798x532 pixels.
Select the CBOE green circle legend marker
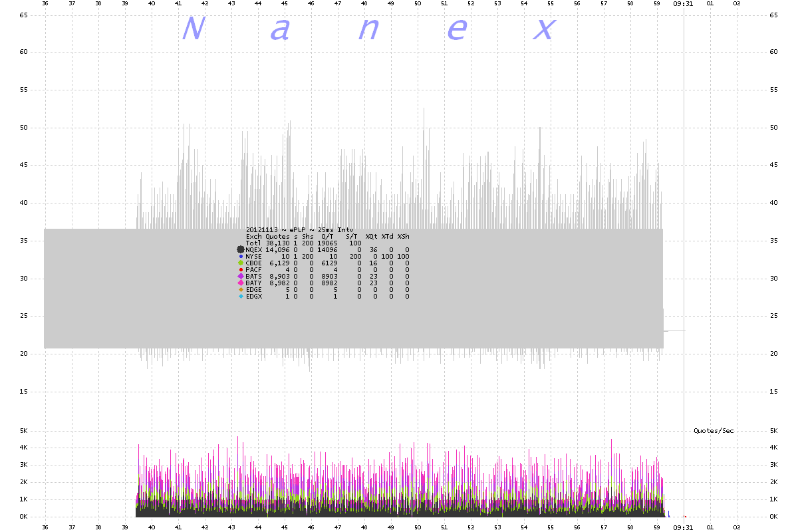click(241, 263)
